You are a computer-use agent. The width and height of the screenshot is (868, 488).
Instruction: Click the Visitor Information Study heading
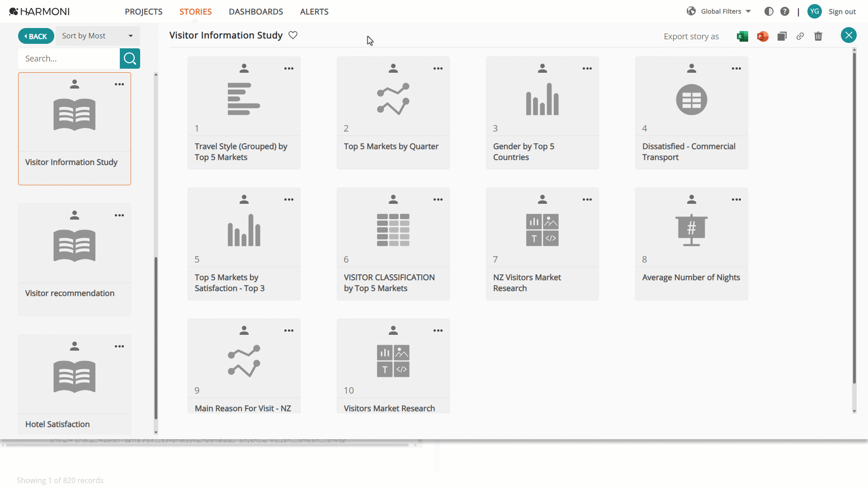(x=226, y=35)
